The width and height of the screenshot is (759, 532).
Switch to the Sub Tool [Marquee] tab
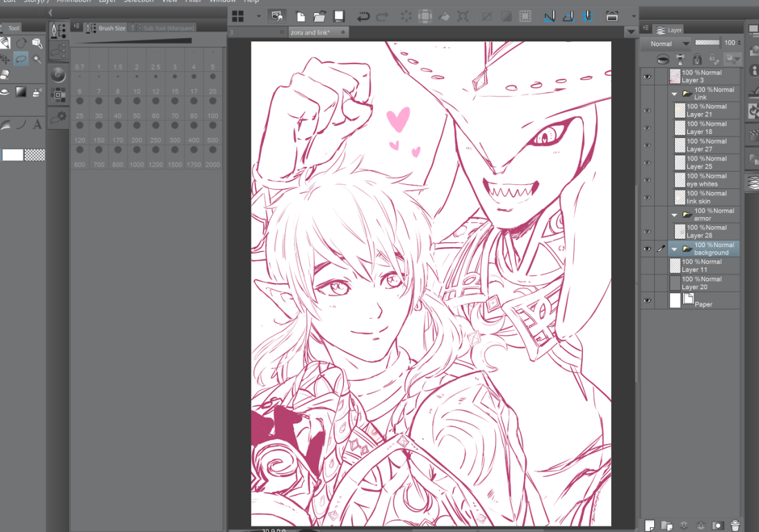[166, 28]
